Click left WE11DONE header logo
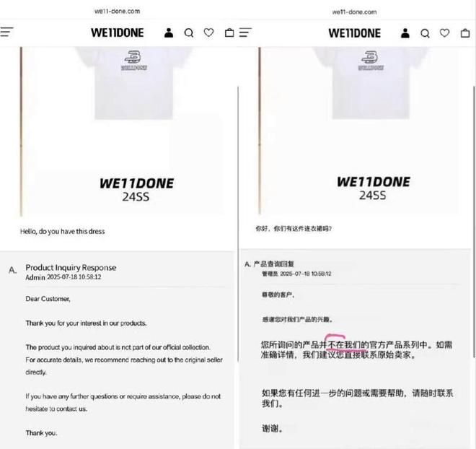This screenshot has height=449, width=476. click(x=118, y=32)
